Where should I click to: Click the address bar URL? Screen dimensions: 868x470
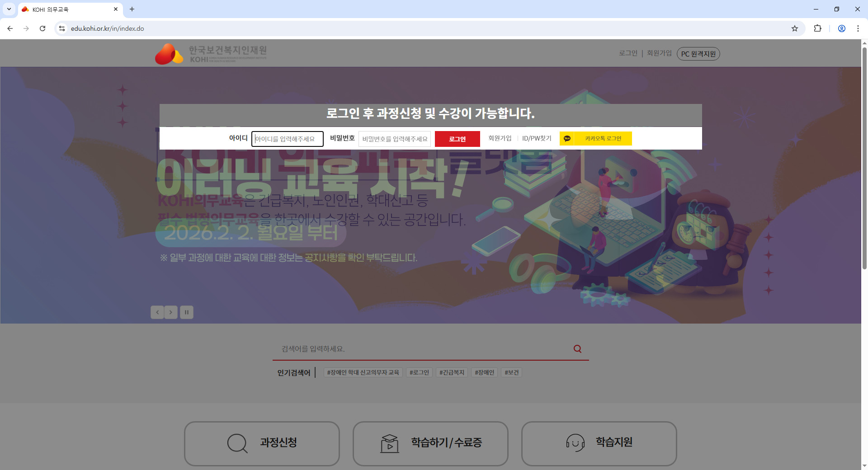coord(108,28)
